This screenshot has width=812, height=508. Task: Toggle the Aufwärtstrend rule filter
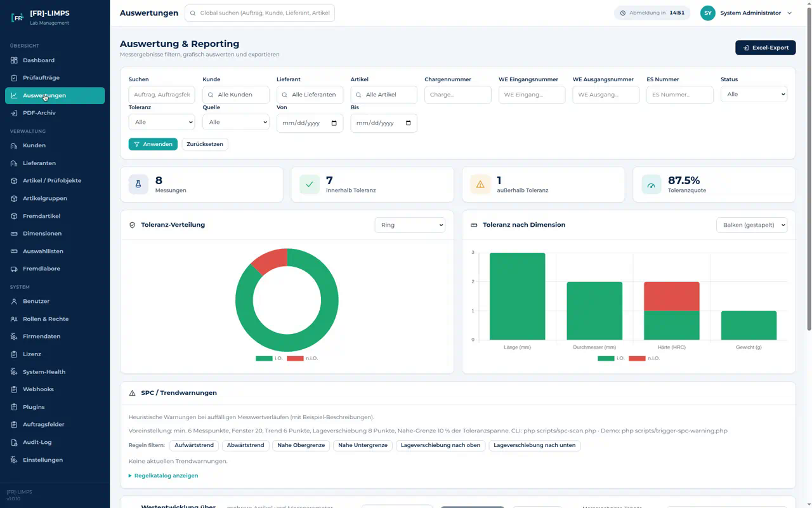pyautogui.click(x=194, y=445)
